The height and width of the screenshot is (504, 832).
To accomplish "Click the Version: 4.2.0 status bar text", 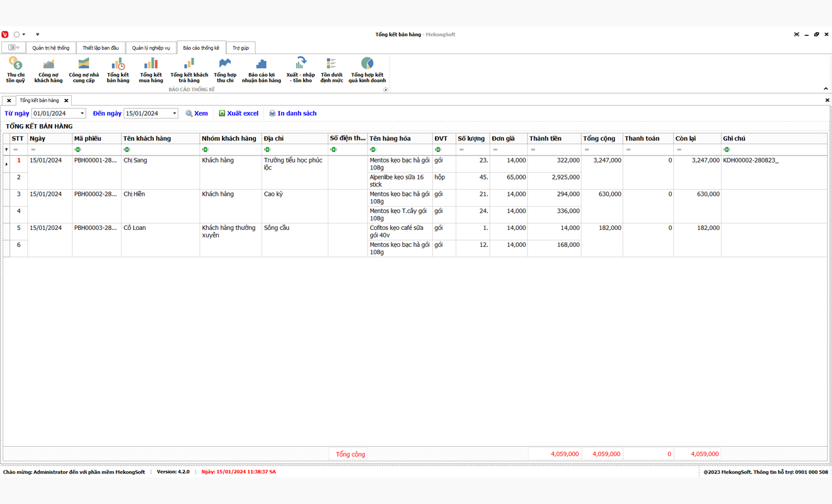I will [173, 472].
